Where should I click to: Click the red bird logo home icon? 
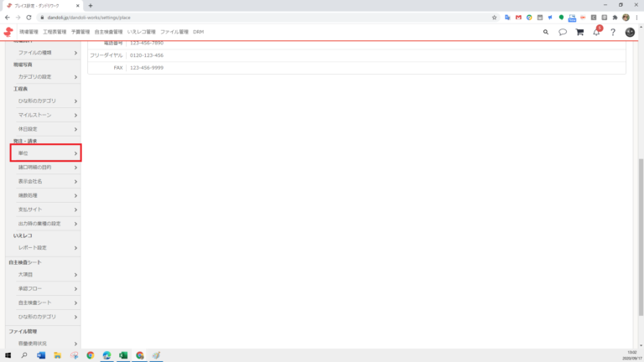(x=8, y=32)
